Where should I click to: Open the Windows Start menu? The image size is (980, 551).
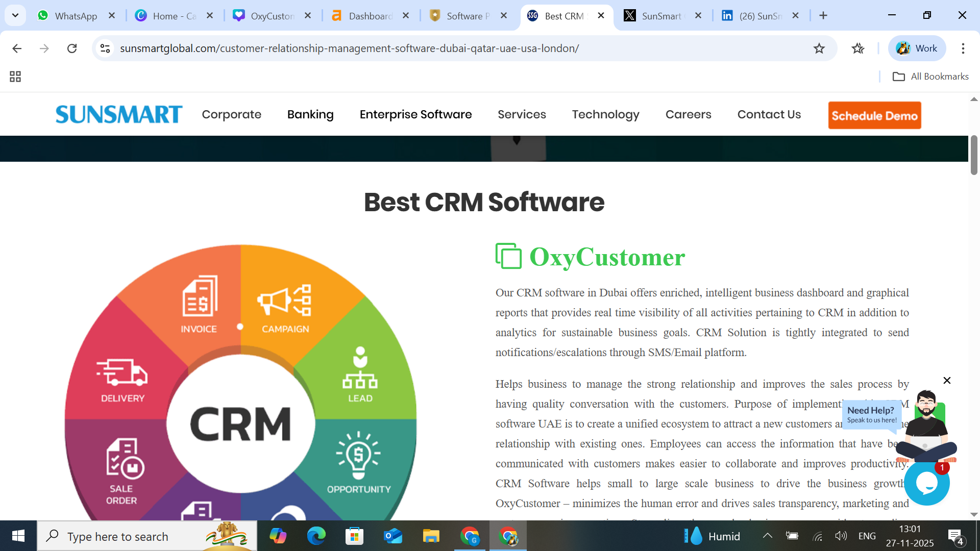pos(18,536)
